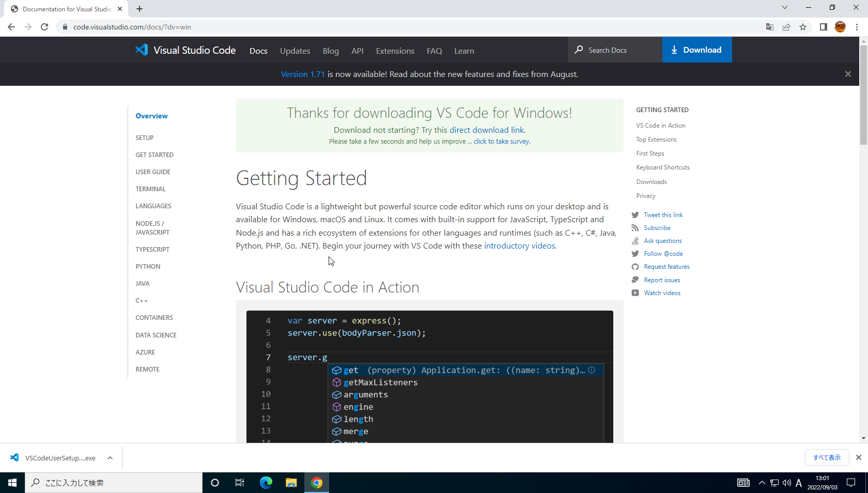Open the API navigation item

pos(358,51)
